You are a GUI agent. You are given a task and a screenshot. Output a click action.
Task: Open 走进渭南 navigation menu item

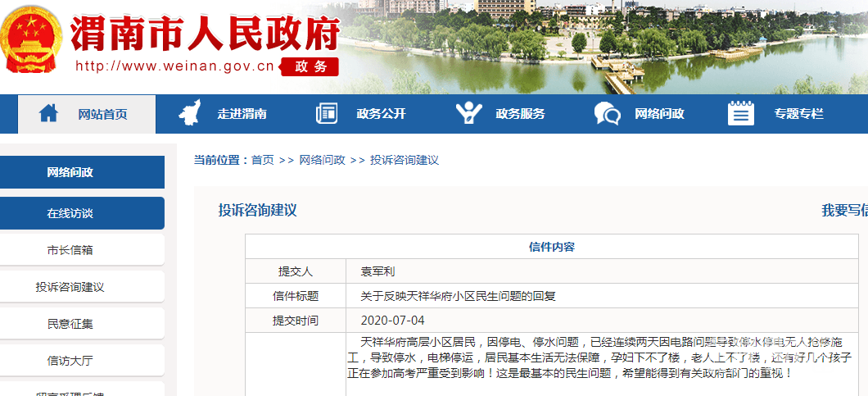[x=242, y=115]
